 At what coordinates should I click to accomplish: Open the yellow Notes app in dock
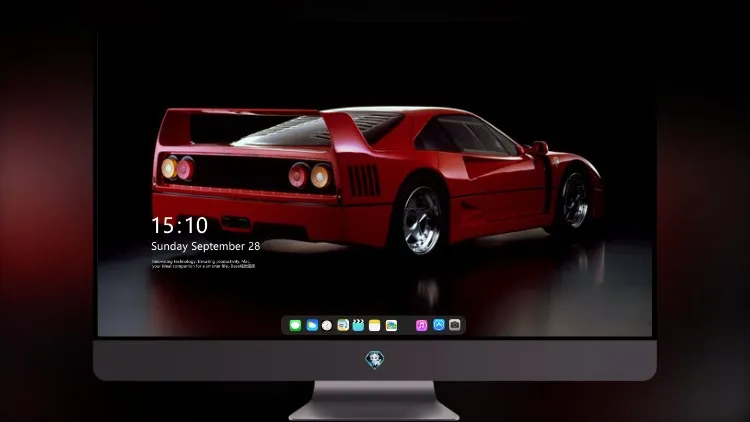pyautogui.click(x=375, y=325)
